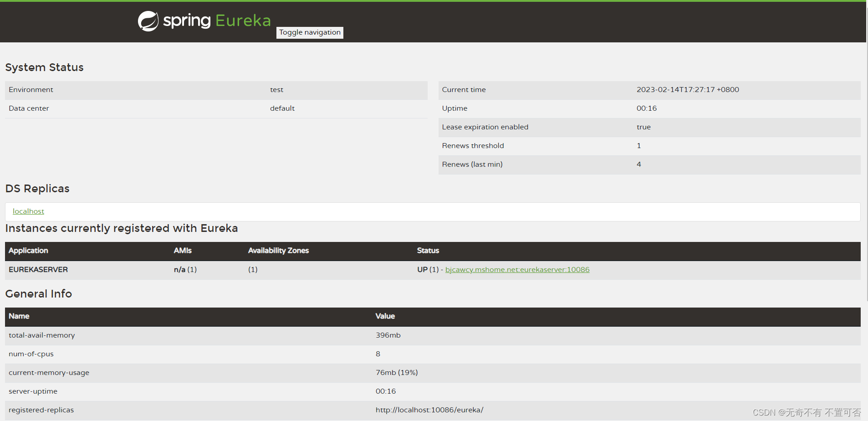Select the Renews last min value 4
The height and width of the screenshot is (421, 868).
coord(639,164)
